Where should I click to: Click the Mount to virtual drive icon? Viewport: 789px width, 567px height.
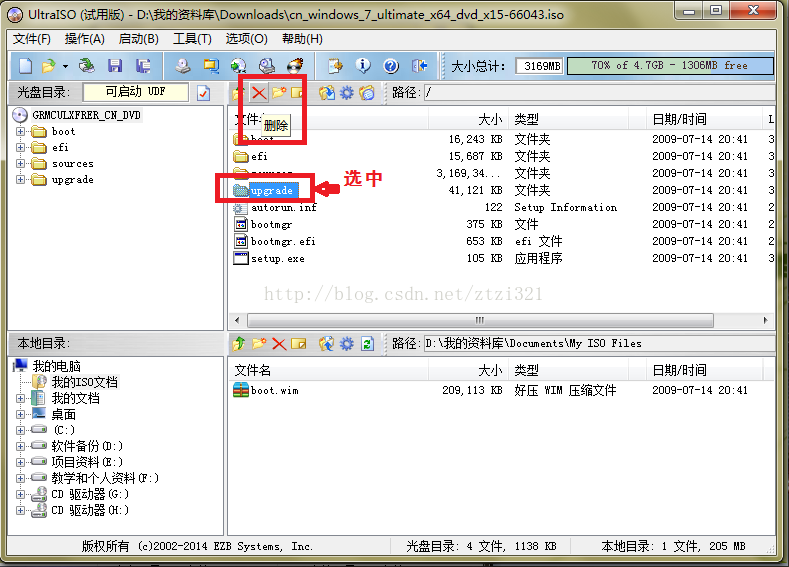click(267, 66)
